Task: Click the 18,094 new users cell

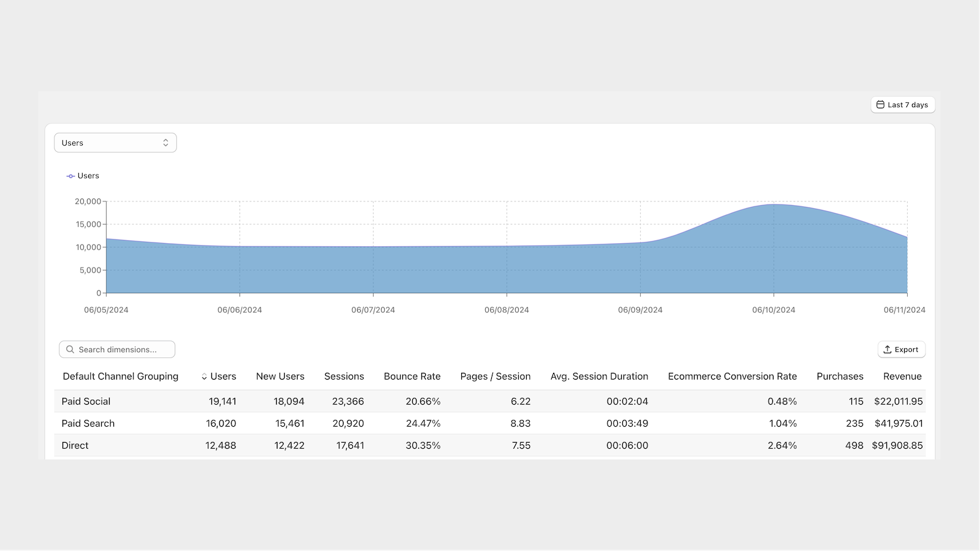Action: coord(289,402)
